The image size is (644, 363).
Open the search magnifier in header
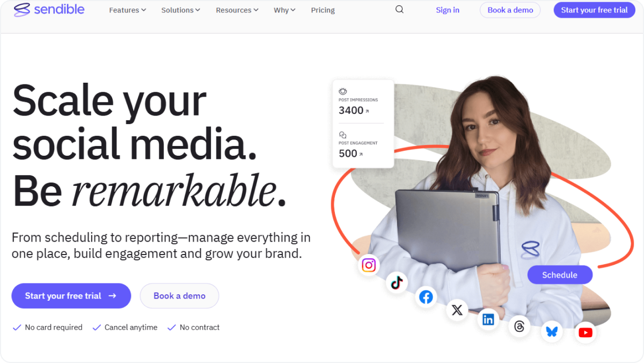(x=399, y=10)
